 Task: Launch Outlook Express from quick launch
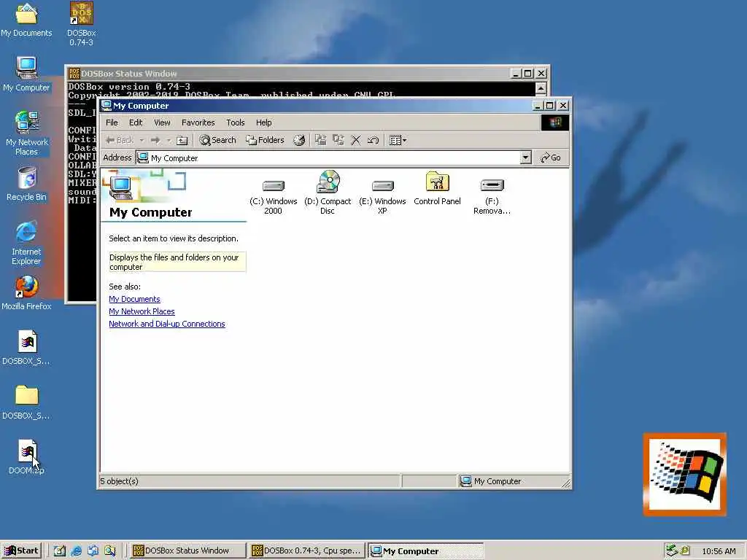click(93, 551)
